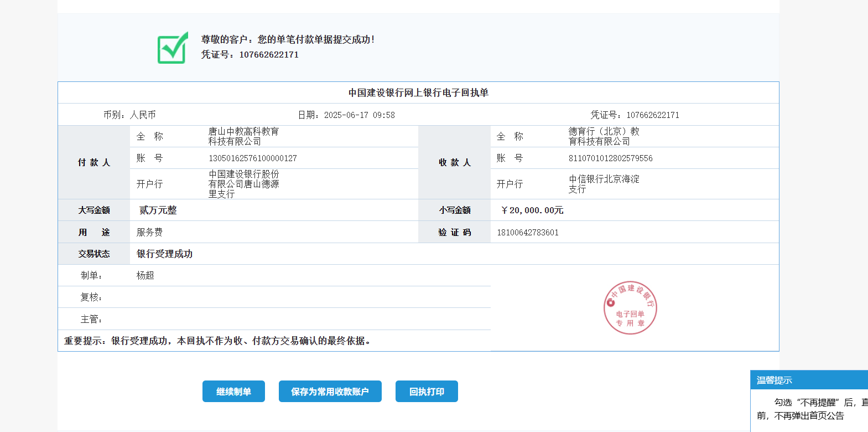This screenshot has height=432, width=868.
Task: Click 保存为常用收款账户 button
Action: tap(330, 391)
